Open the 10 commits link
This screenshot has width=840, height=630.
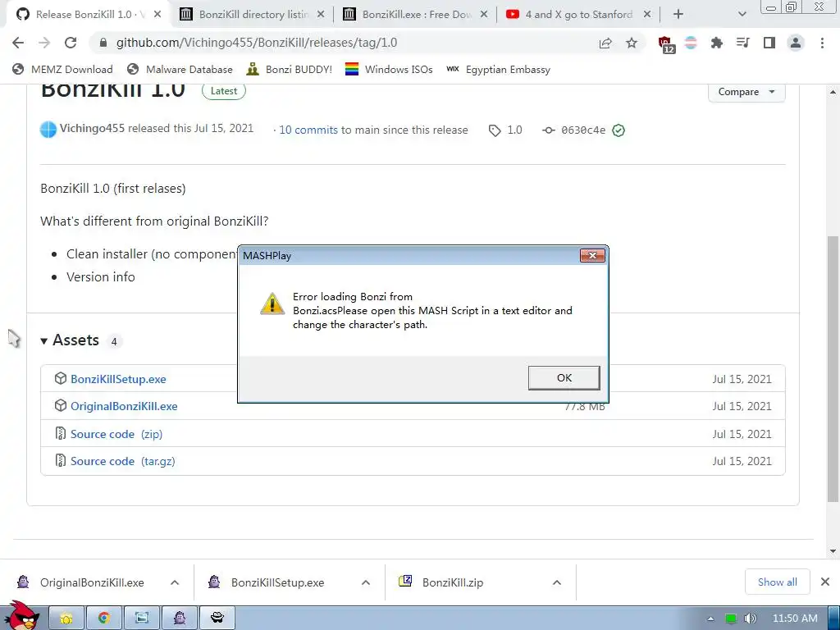(x=308, y=130)
